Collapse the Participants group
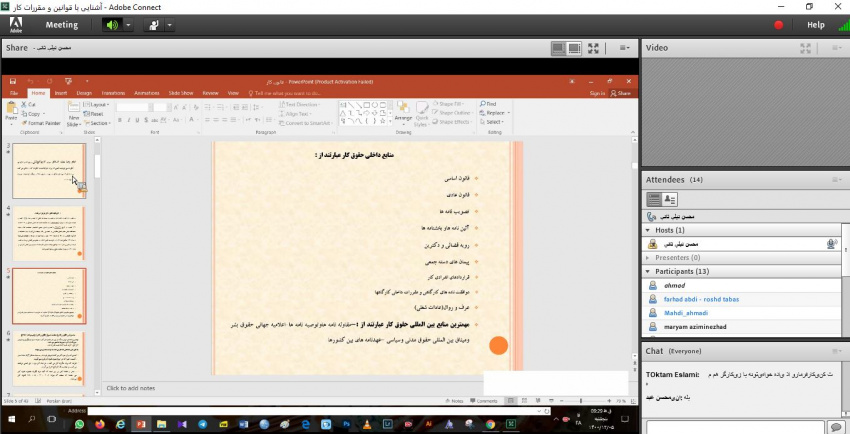Screen dimensions: 850x434 [648, 271]
